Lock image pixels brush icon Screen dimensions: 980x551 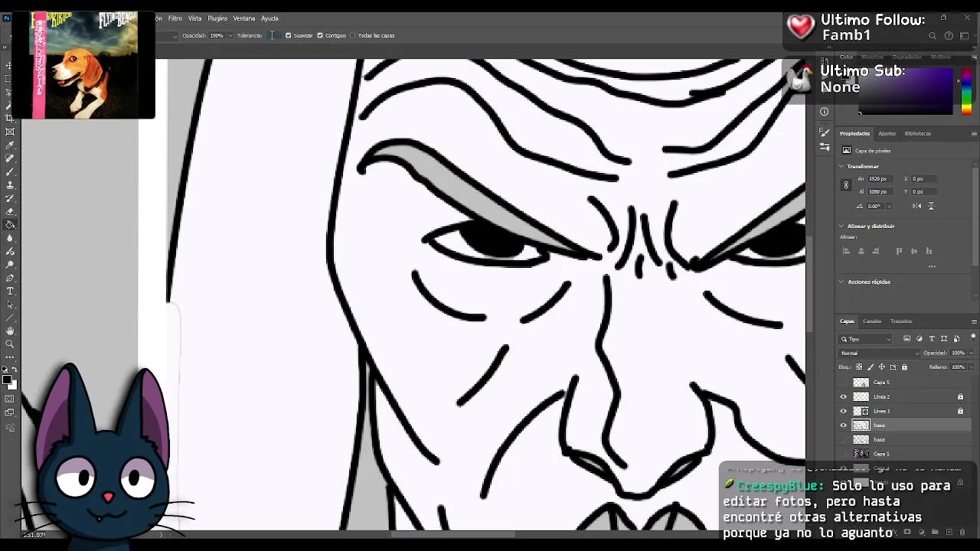(871, 367)
